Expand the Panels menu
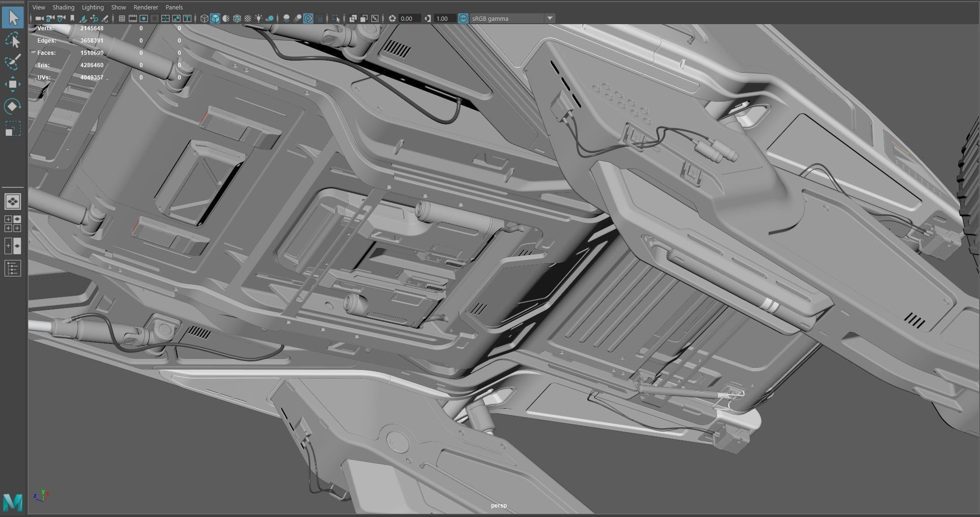This screenshot has width=980, height=517. pos(174,7)
